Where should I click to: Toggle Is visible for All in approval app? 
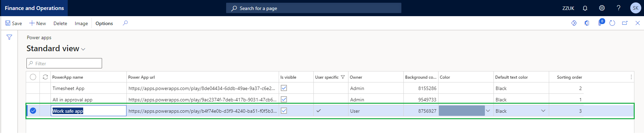coord(284,99)
